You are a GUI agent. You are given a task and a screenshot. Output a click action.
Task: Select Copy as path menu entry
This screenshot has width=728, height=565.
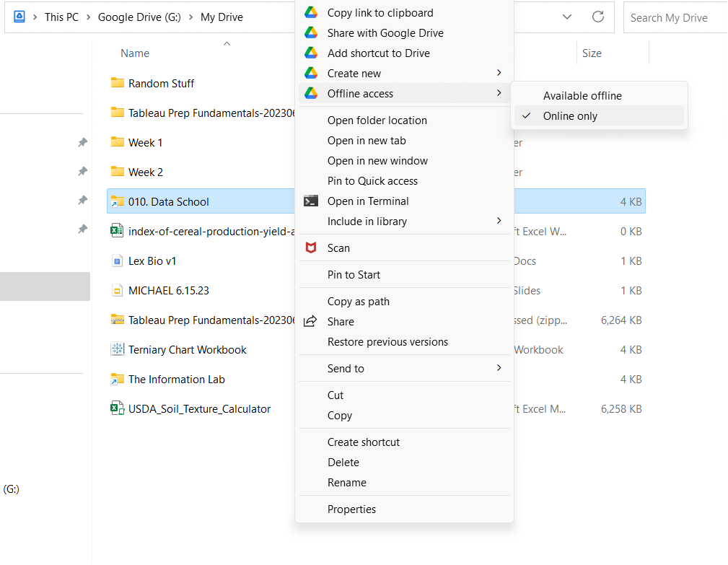pos(359,302)
